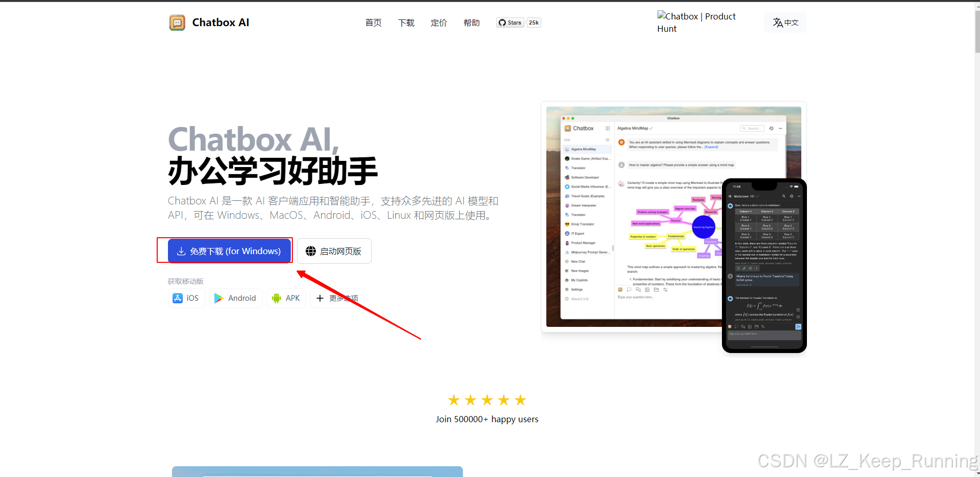Click the GitHub Stars badge
Image resolution: width=980 pixels, height=477 pixels.
click(x=510, y=23)
